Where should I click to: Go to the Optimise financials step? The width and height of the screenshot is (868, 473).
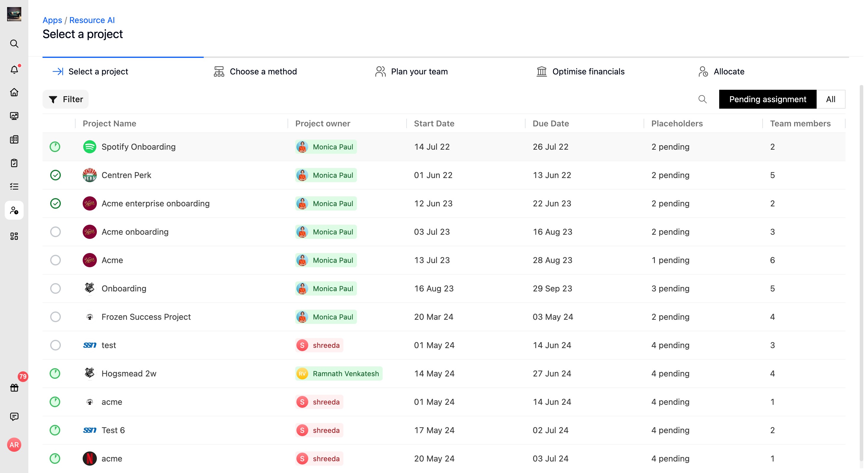580,71
